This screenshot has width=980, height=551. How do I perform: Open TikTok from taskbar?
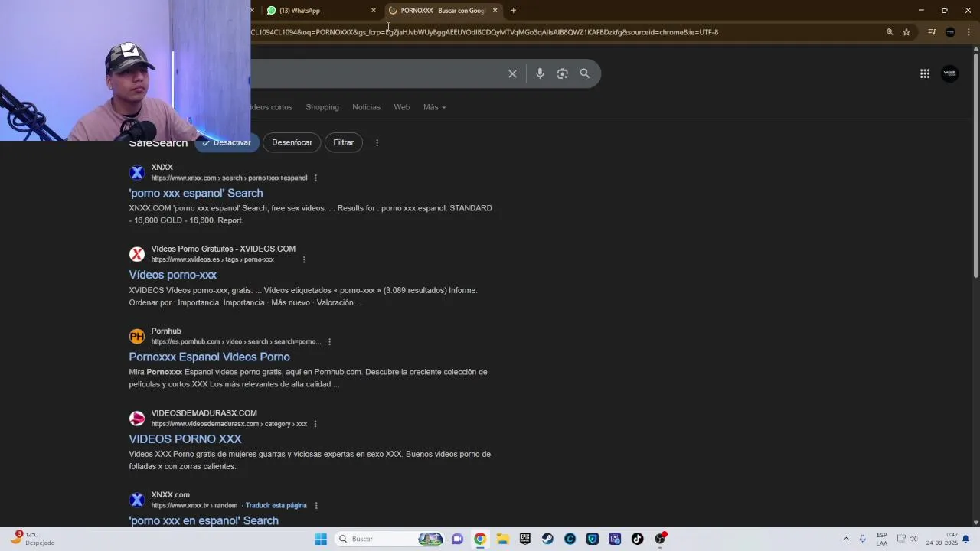pos(638,539)
